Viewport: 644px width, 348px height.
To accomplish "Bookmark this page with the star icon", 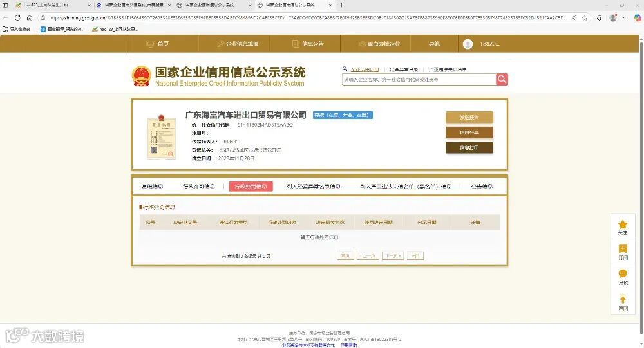I will pos(585,17).
